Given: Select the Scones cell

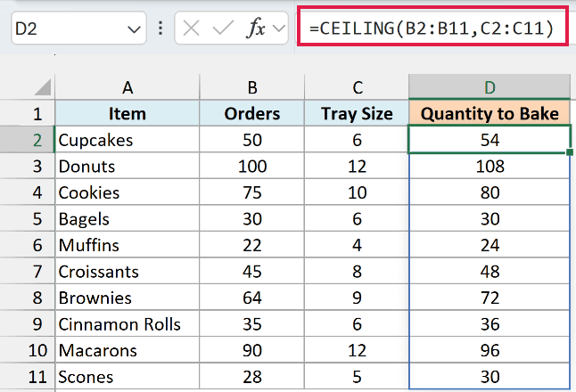Looking at the screenshot, I should coord(128,377).
